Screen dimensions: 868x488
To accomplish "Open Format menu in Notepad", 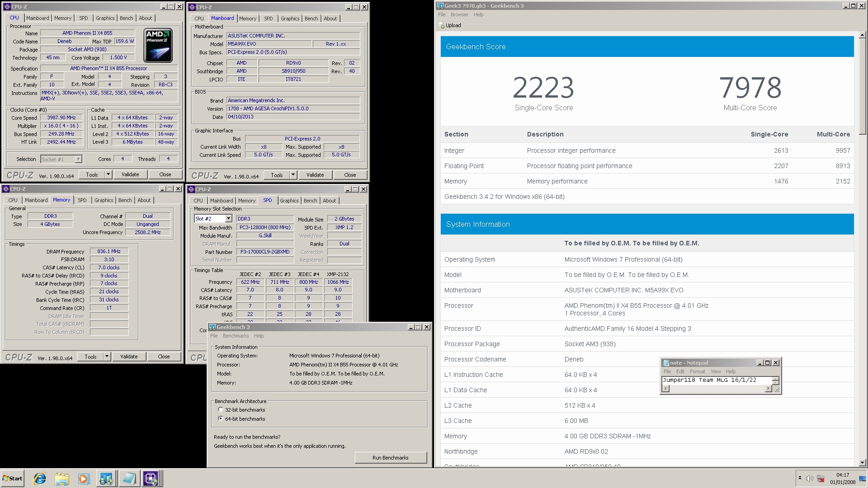I will pos(697,371).
